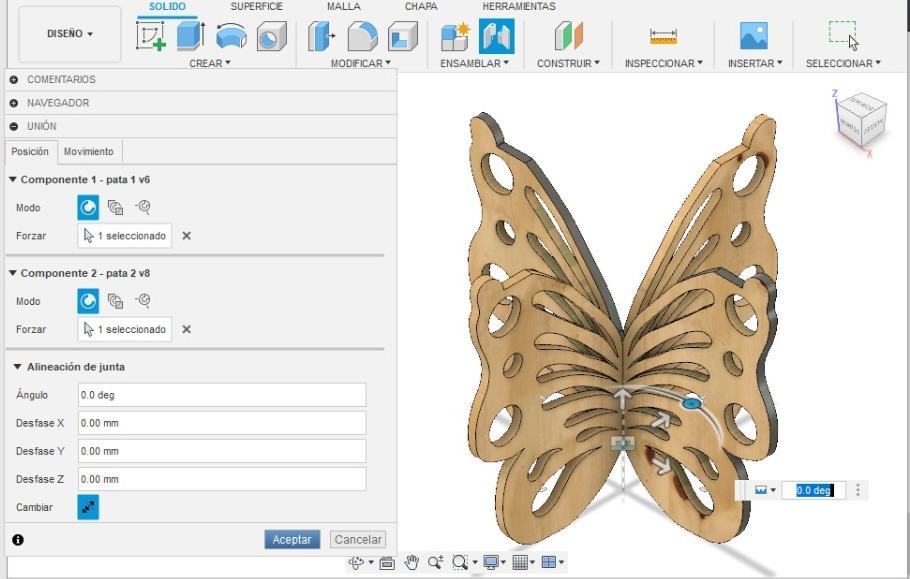Switch to the MALLA tab
Viewport: 910px width, 579px height.
point(344,6)
